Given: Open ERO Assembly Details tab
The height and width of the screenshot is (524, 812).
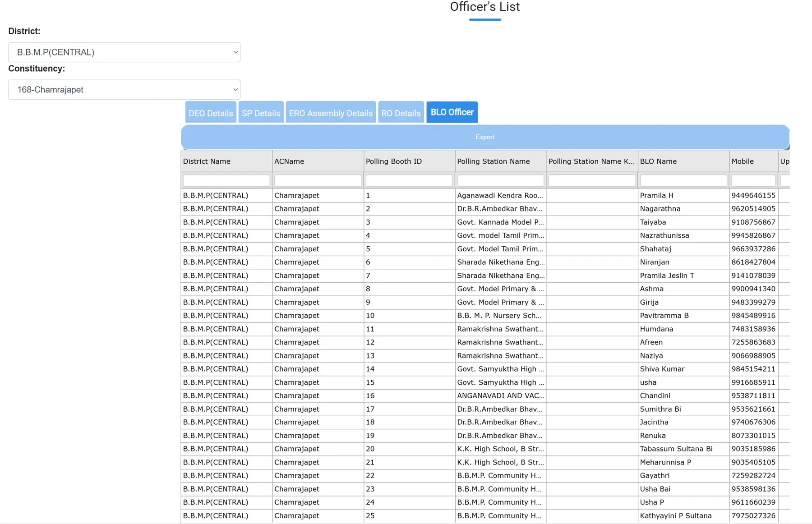Looking at the screenshot, I should point(331,113).
